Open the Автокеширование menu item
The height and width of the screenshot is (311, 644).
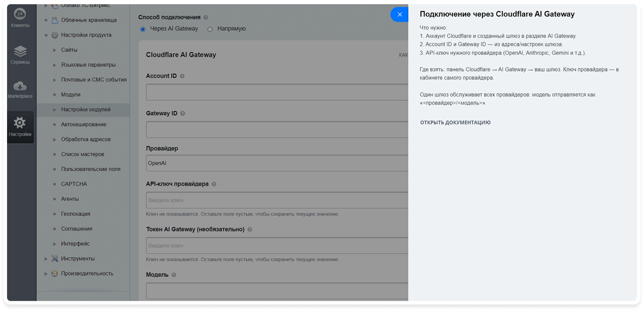[84, 124]
